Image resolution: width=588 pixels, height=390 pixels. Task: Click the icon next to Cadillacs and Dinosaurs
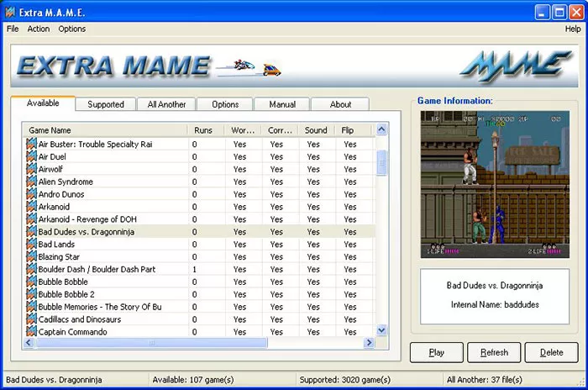click(32, 319)
